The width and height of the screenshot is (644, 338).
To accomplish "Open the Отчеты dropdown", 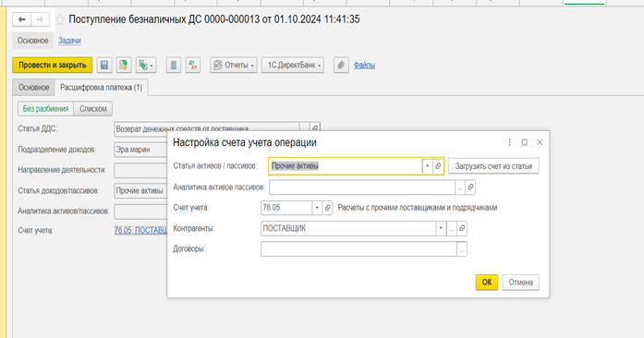I will point(234,65).
